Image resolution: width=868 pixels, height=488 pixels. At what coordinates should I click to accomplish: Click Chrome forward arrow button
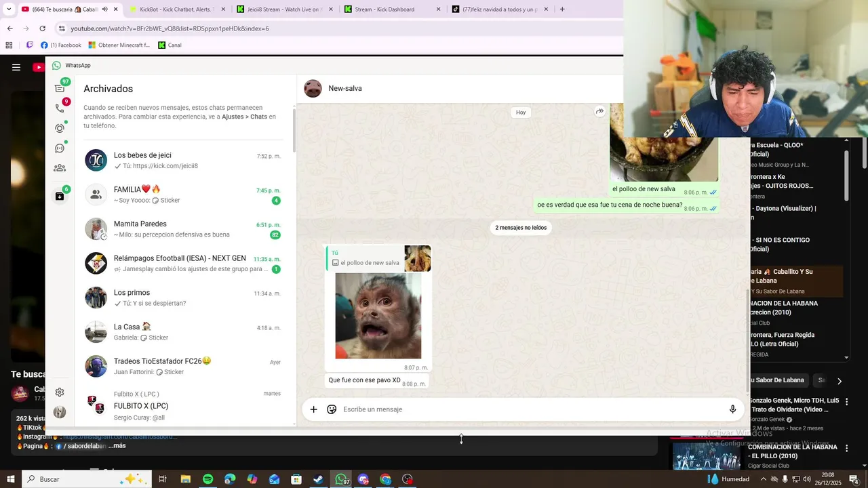point(26,28)
